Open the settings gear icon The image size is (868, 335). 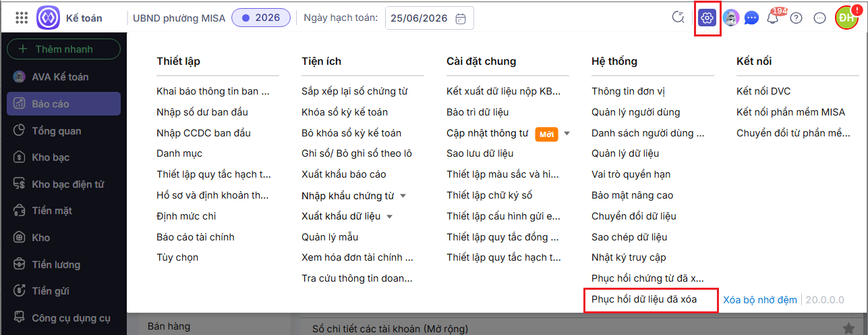pos(707,18)
